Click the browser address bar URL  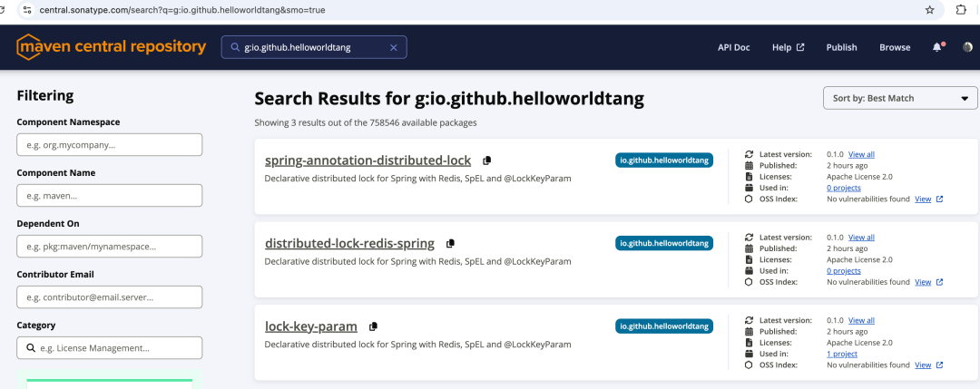(x=181, y=10)
